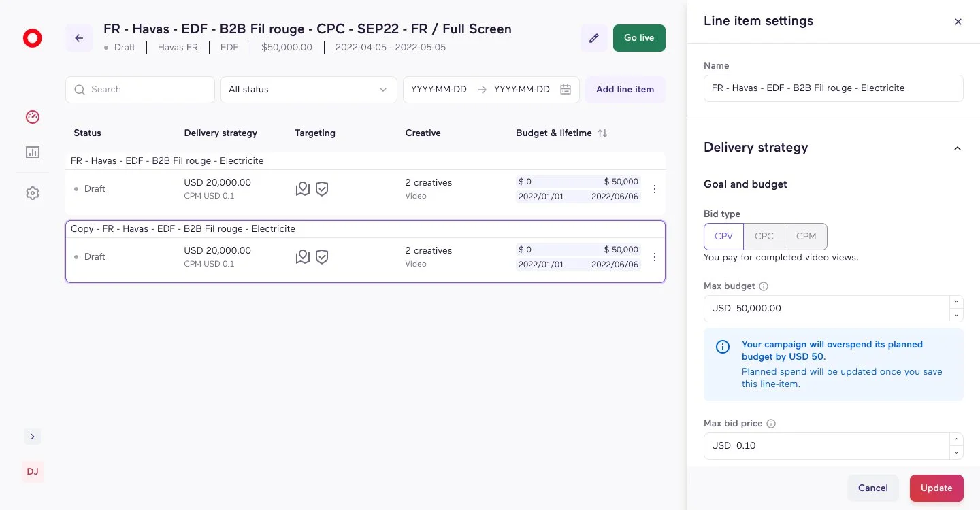Open the settings gear in the sidebar
Viewport: 980px width, 510px height.
coord(33,193)
